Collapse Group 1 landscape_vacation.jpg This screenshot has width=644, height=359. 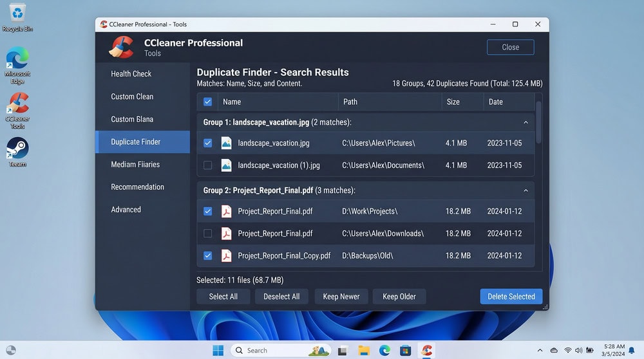[x=526, y=122]
